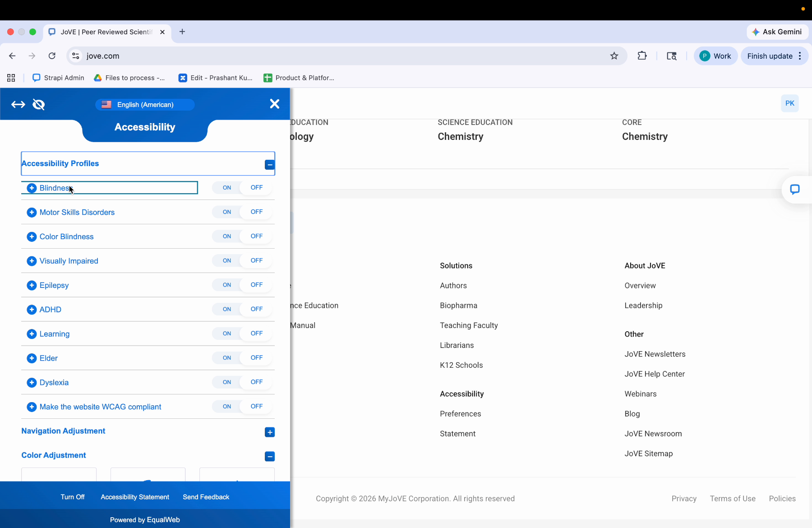Viewport: 812px width, 528px height.
Task: Open a new browser tab
Action: pyautogui.click(x=182, y=32)
